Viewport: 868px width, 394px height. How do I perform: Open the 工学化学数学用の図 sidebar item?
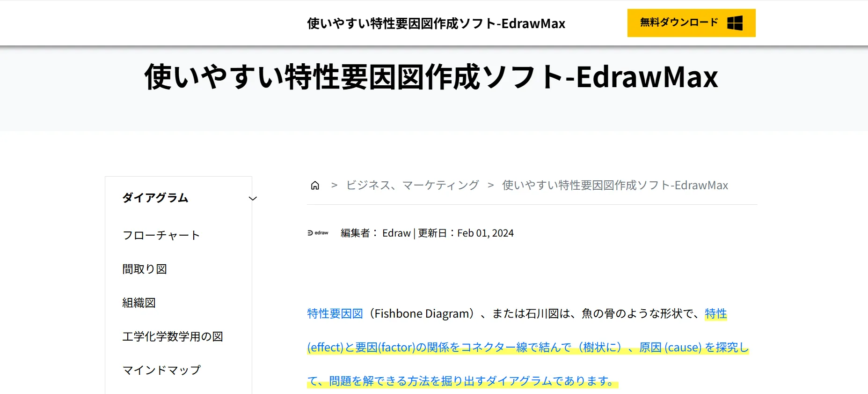172,337
